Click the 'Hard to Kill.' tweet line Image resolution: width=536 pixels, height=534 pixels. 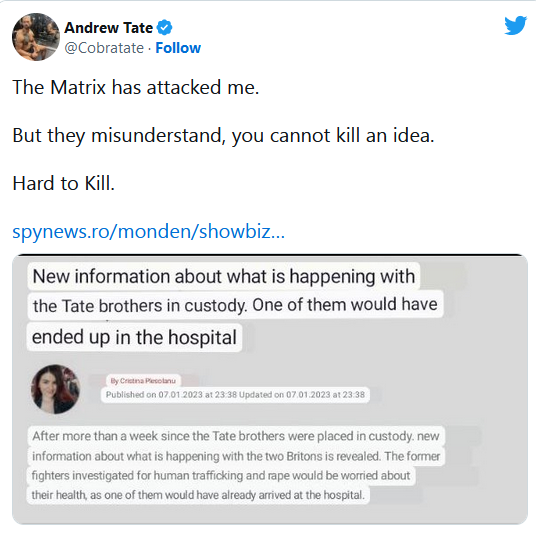[x=64, y=183]
